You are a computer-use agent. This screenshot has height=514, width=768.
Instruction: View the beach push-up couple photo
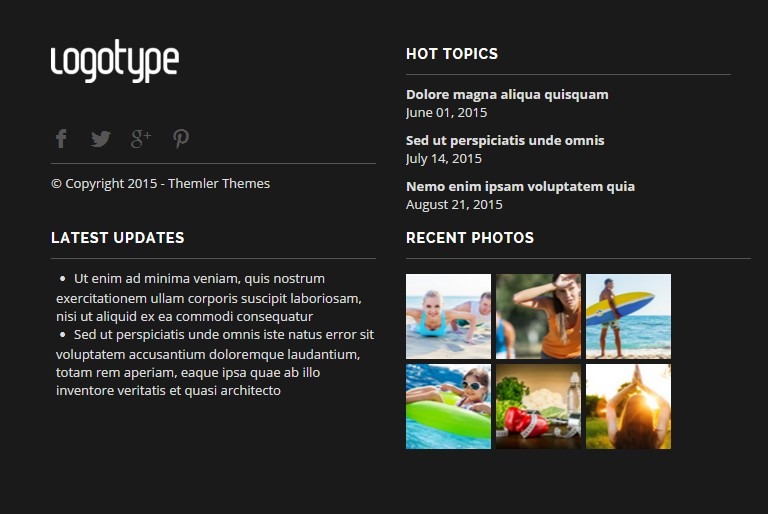point(448,317)
